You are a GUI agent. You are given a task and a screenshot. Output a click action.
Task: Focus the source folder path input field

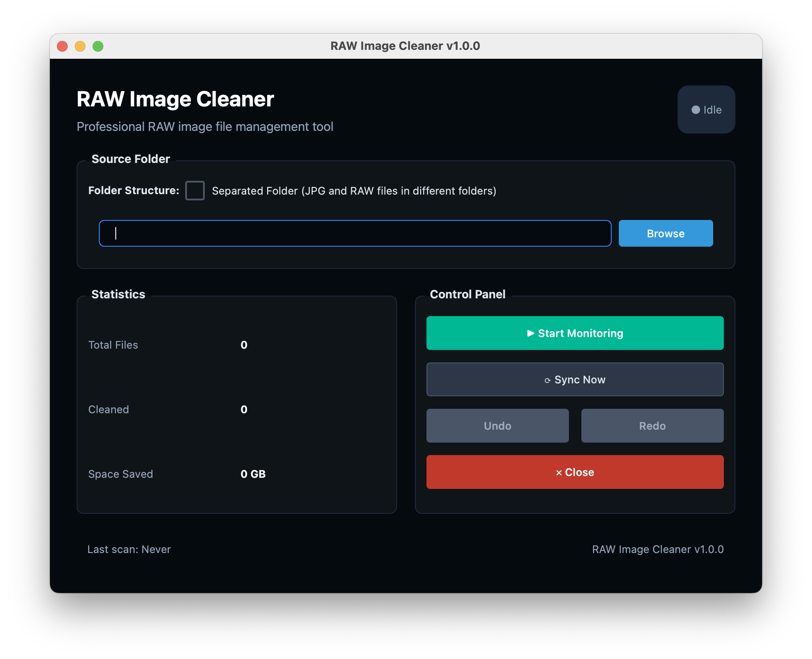click(x=355, y=233)
